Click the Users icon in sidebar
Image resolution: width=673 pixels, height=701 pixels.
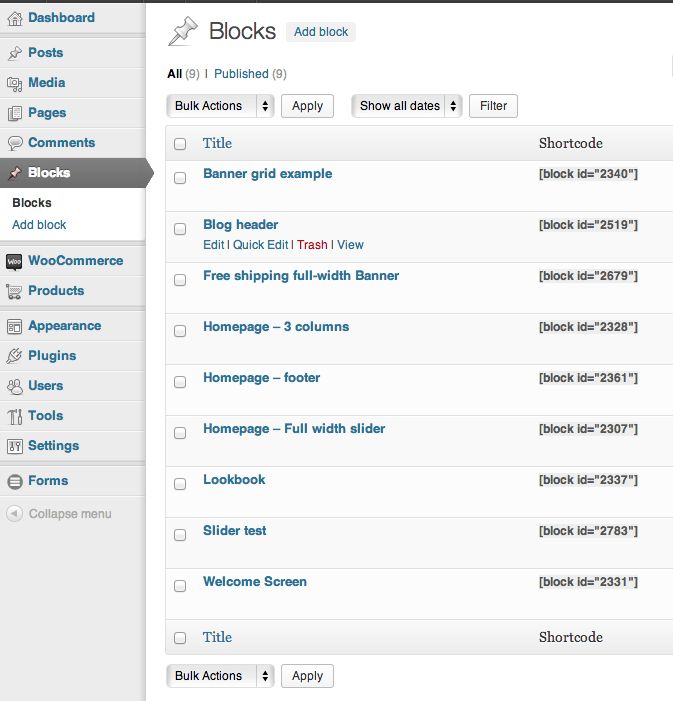click(x=15, y=386)
